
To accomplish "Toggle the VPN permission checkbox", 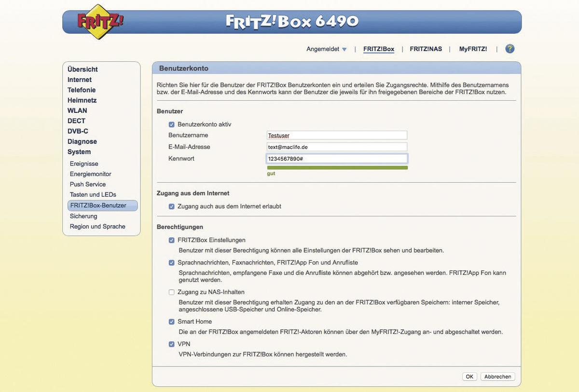I will 172,344.
